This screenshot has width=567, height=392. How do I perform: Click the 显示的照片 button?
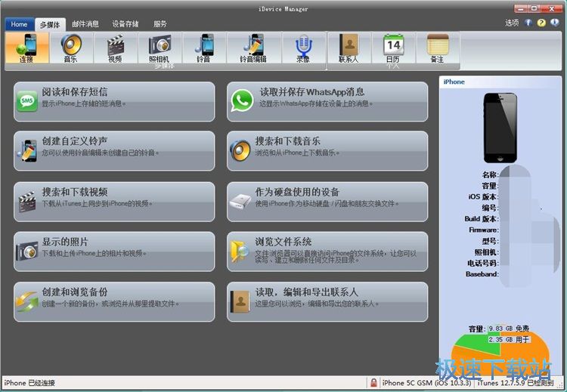114,252
